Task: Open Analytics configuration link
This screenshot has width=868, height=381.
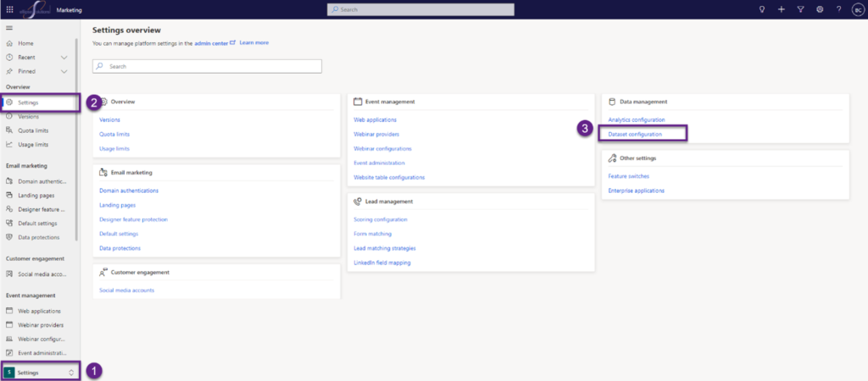Action: pos(637,120)
